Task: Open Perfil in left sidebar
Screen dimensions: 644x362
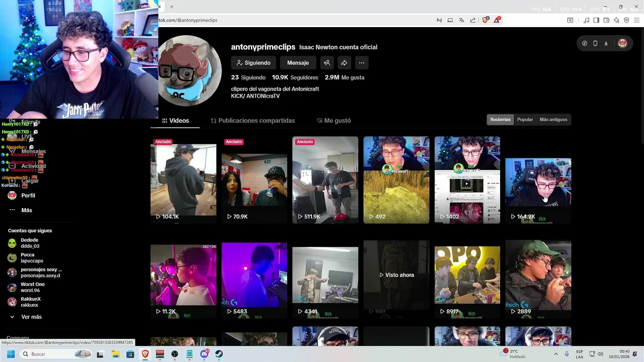Action: 22,196
